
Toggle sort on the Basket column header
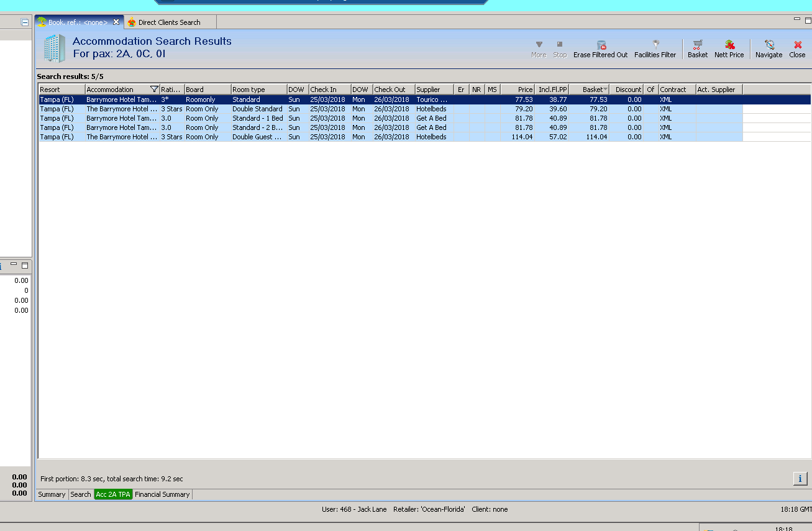pyautogui.click(x=589, y=90)
